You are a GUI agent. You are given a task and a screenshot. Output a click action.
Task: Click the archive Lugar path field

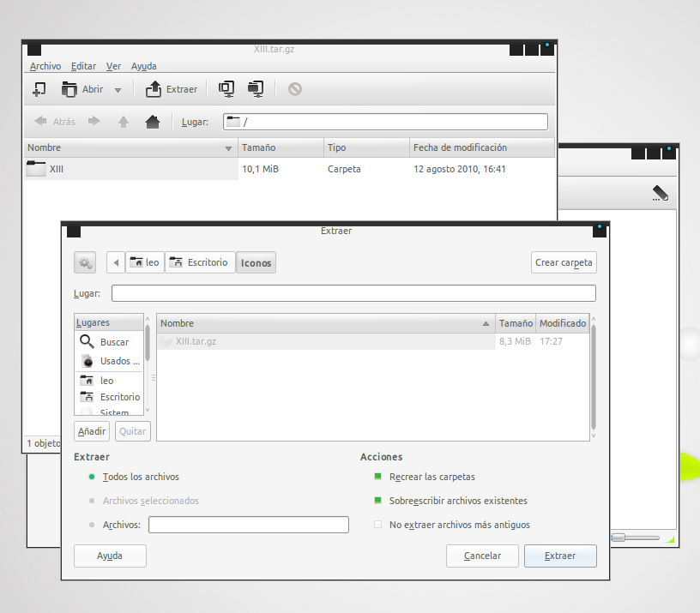click(385, 122)
